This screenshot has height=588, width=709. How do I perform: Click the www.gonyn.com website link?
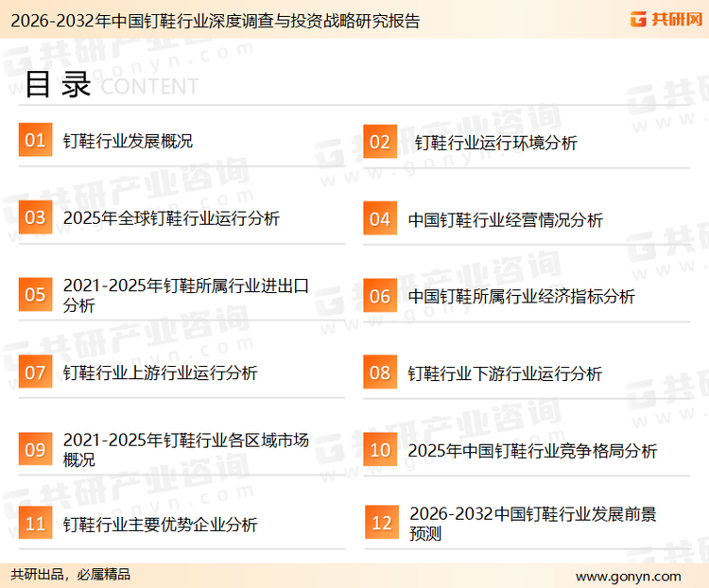pos(628,576)
